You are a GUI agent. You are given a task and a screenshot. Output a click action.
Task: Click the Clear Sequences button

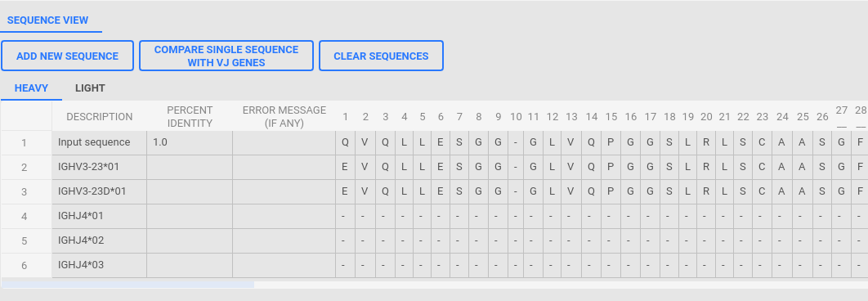[381, 56]
